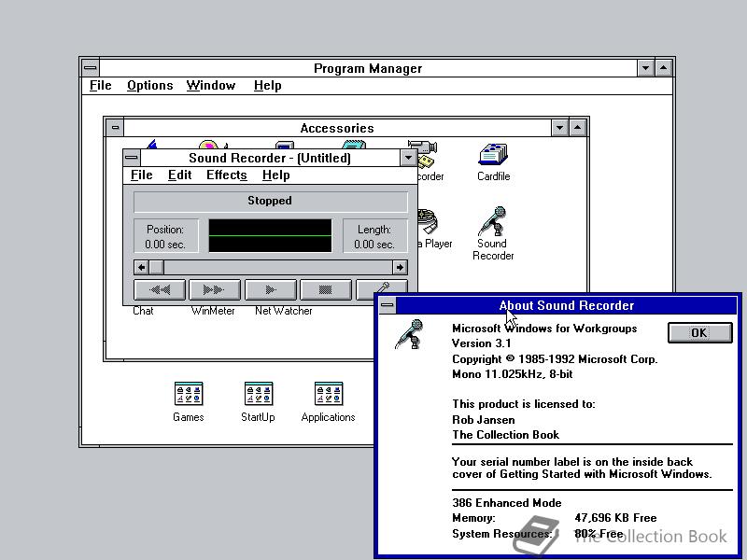Click right arrow of Sound Recorder scrollbar

coord(400,268)
